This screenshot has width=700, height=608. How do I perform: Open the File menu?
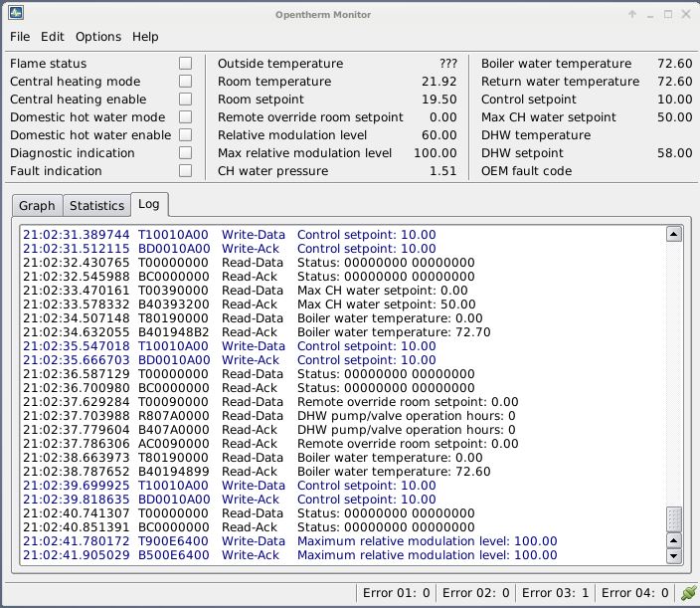click(20, 37)
